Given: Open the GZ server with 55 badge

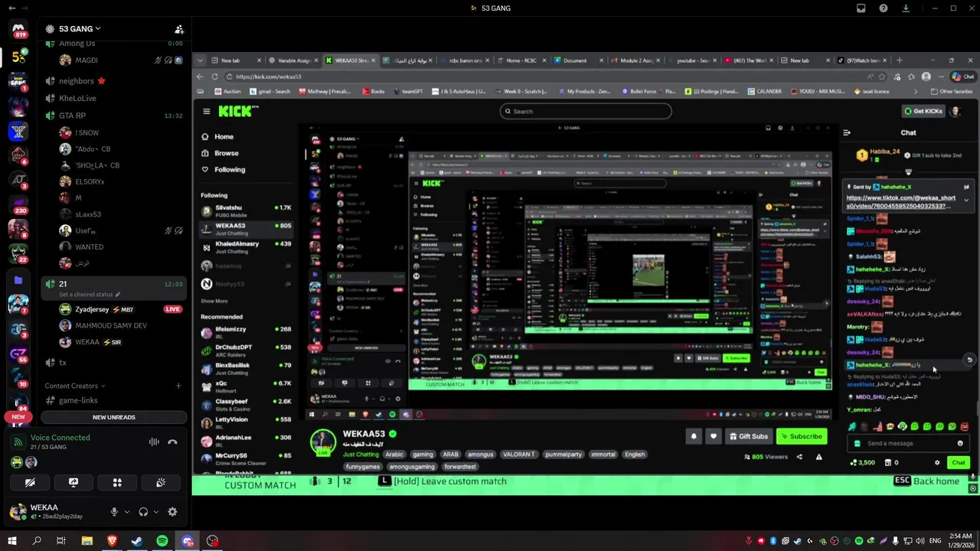Looking at the screenshot, I should coord(18,353).
